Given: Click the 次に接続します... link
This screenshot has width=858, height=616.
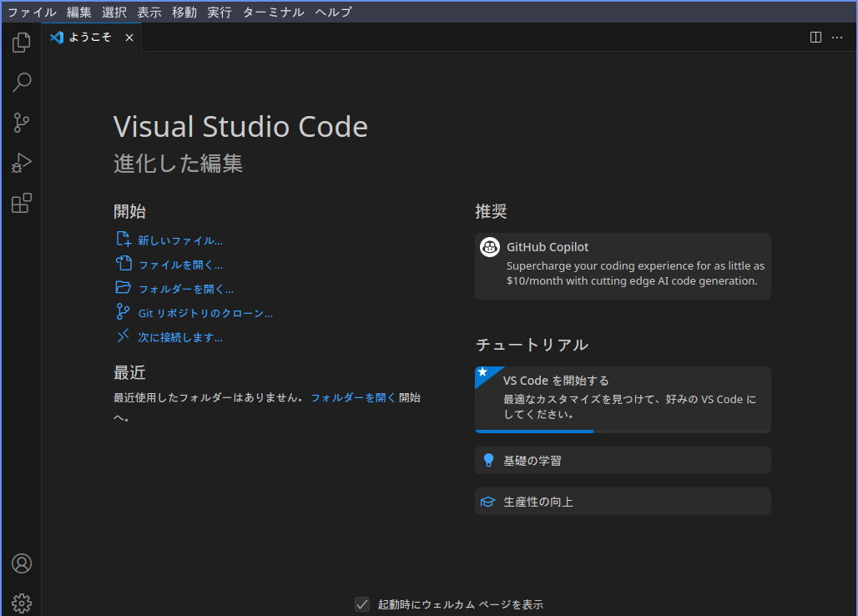Looking at the screenshot, I should click(x=180, y=337).
